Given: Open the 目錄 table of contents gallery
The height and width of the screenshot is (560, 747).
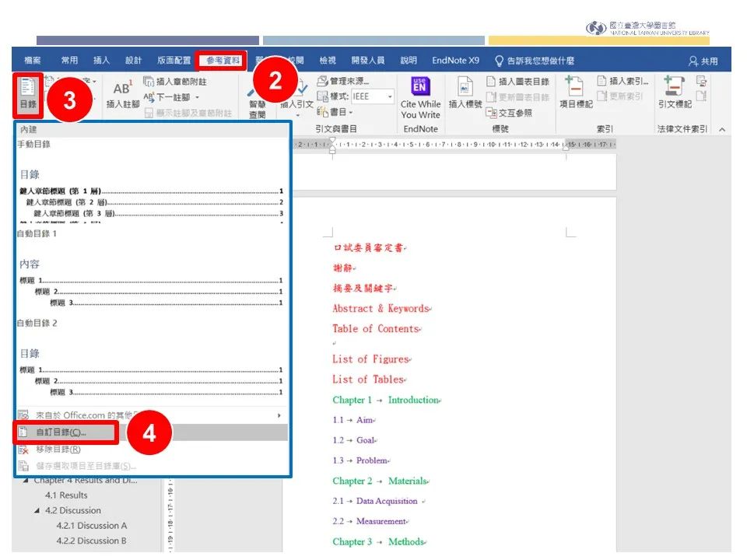Looking at the screenshot, I should (26, 95).
